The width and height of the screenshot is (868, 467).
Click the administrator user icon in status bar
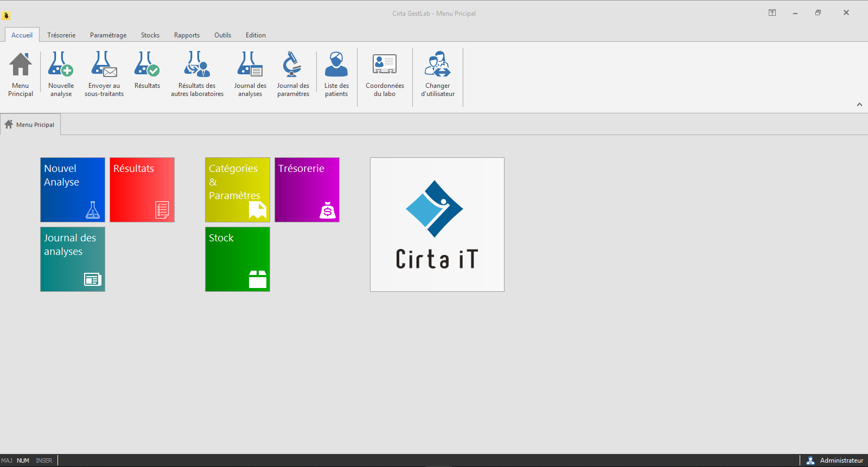810,460
